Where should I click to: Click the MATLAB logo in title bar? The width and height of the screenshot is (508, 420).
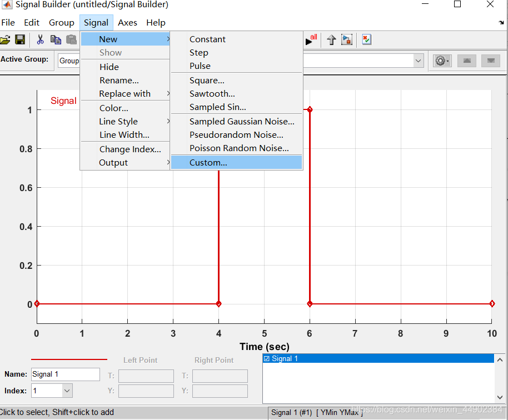7,4
